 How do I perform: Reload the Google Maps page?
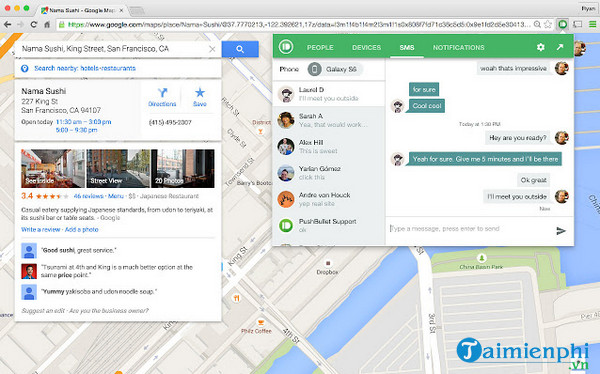(x=34, y=24)
